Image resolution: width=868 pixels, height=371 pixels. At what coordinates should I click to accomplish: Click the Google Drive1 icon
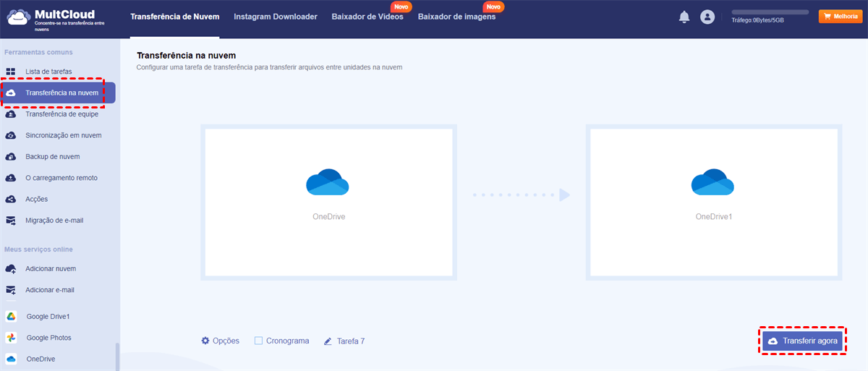(x=11, y=316)
